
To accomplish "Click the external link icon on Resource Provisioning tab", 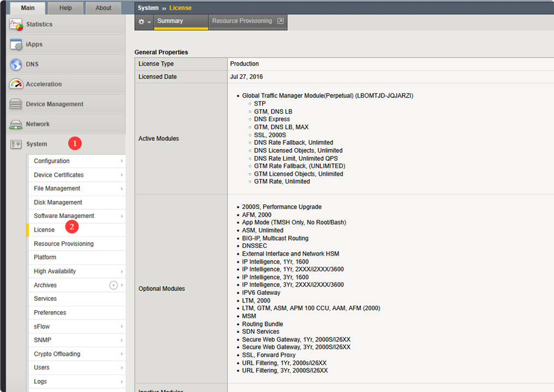I will click(280, 21).
